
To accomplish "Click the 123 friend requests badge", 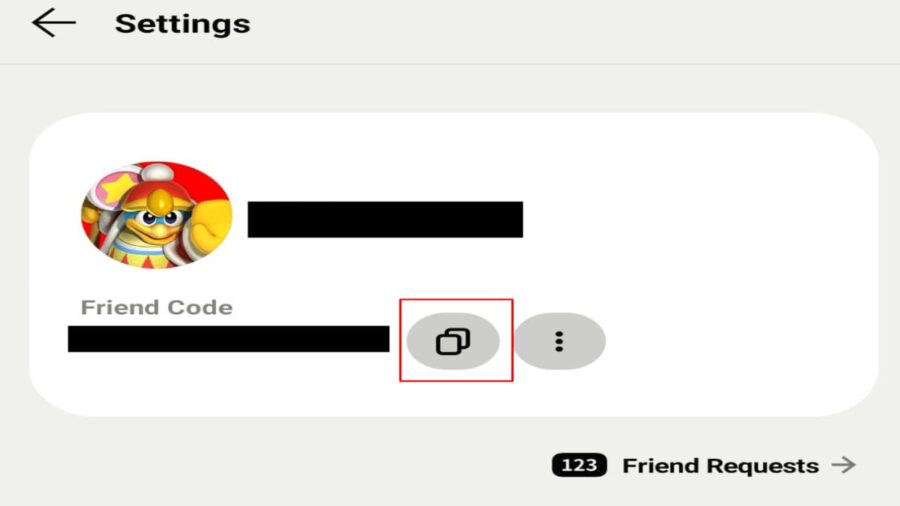I will (x=579, y=465).
